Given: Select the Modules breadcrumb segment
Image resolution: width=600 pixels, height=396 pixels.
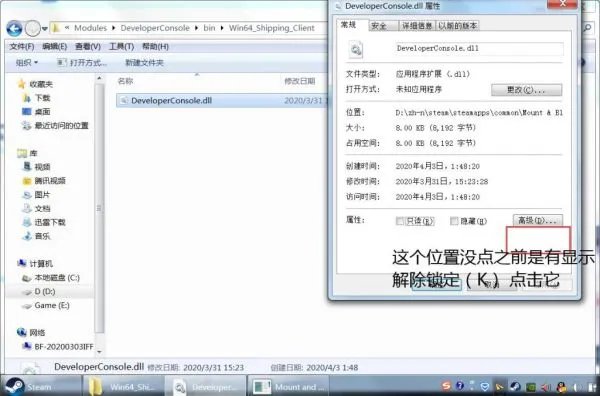Looking at the screenshot, I should pyautogui.click(x=90, y=28).
